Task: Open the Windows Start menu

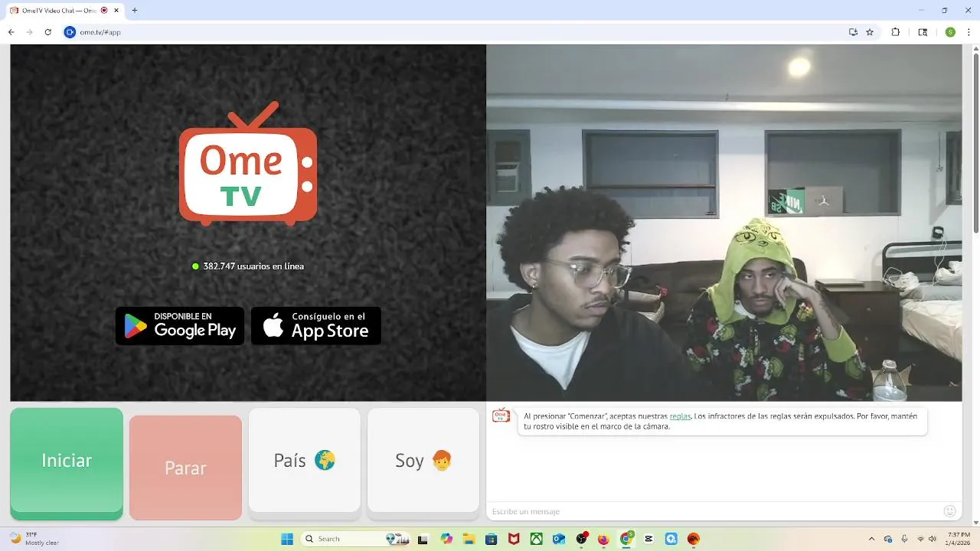Action: coord(287,539)
